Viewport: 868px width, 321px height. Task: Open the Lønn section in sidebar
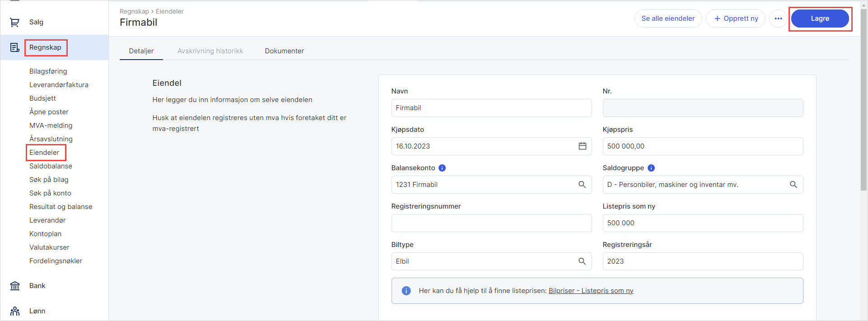(37, 311)
